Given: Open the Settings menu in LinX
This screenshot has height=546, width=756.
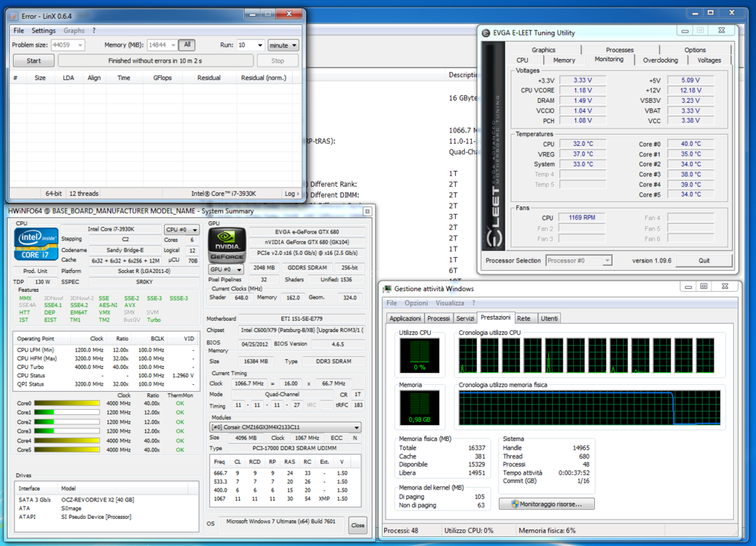Looking at the screenshot, I should [43, 30].
